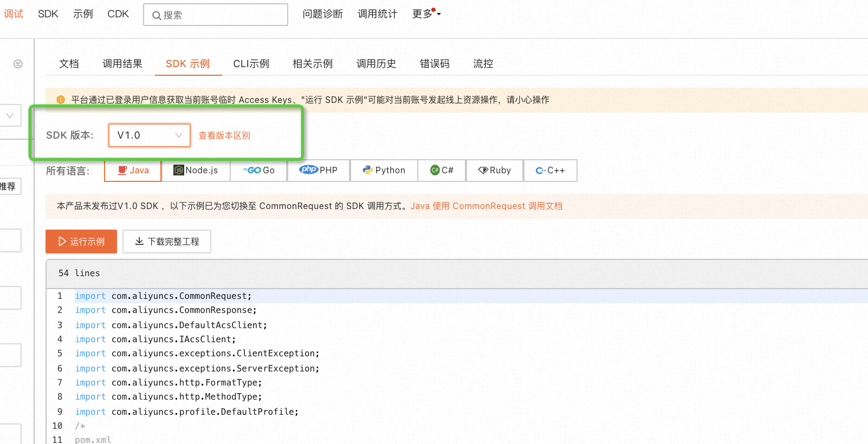Open Java 使用 CommonRequest 调用文档 link

click(487, 206)
